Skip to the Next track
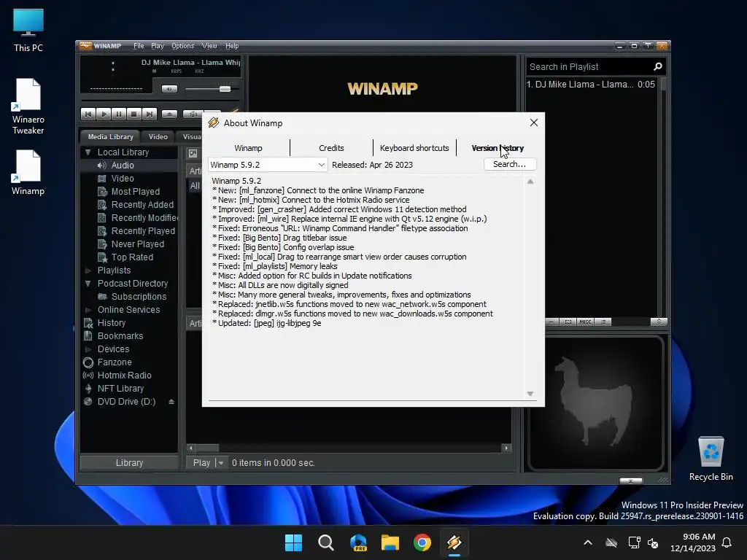The width and height of the screenshot is (747, 560). (x=149, y=114)
